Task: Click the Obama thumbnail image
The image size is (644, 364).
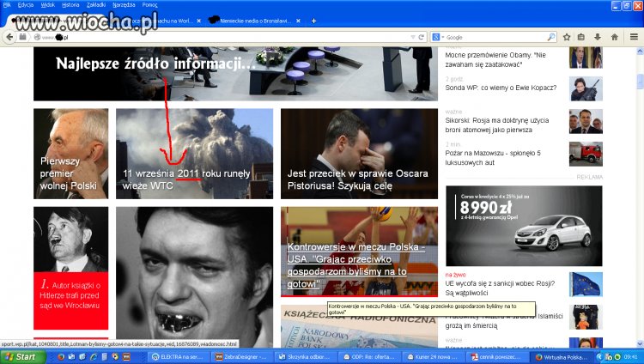Action: (586, 58)
